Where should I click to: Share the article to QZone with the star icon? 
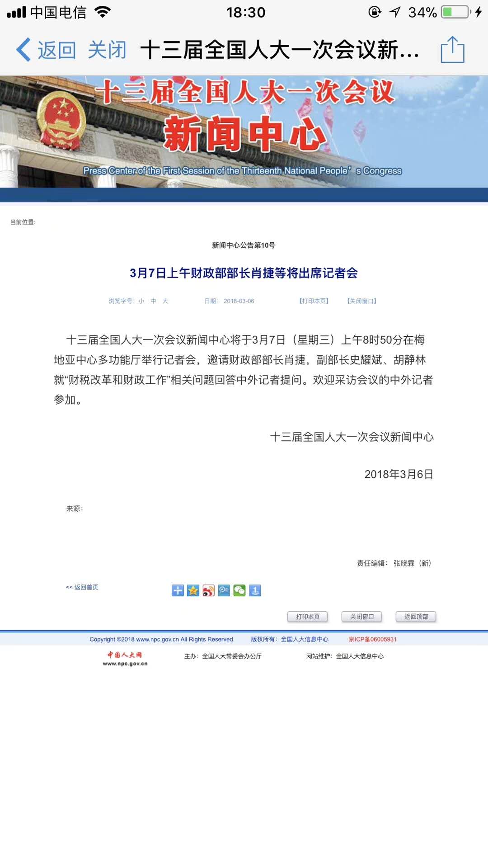[193, 590]
